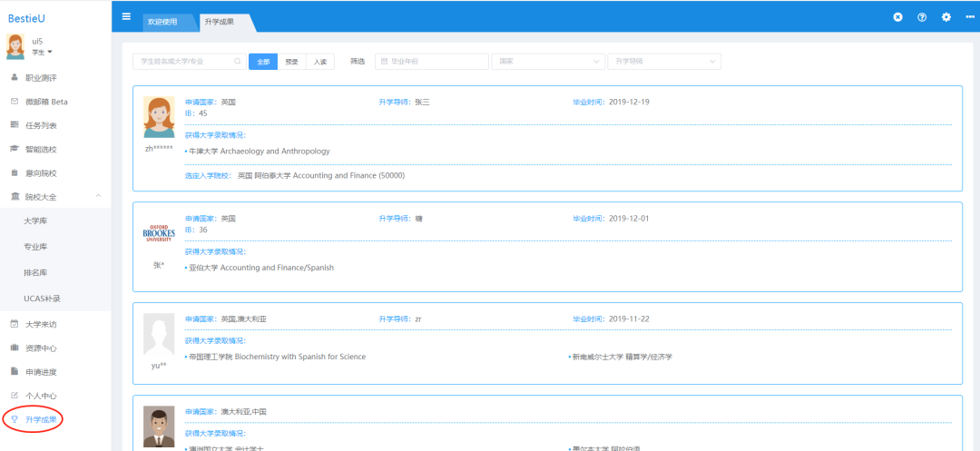Image resolution: width=980 pixels, height=451 pixels.
Task: Select the 入读 filter option
Action: (320, 62)
